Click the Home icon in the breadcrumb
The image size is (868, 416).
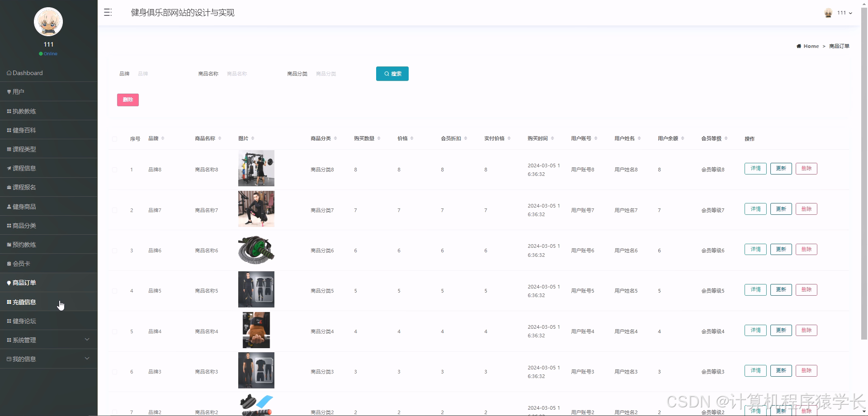tap(798, 46)
